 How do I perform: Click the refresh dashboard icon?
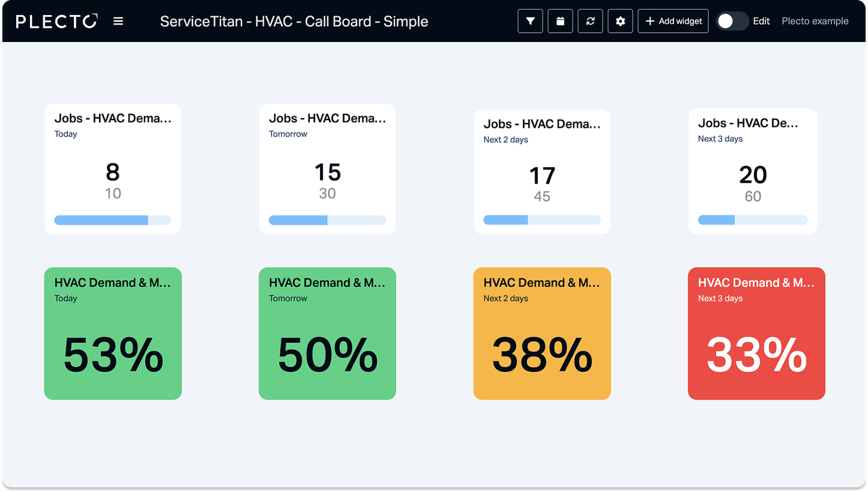tap(590, 21)
